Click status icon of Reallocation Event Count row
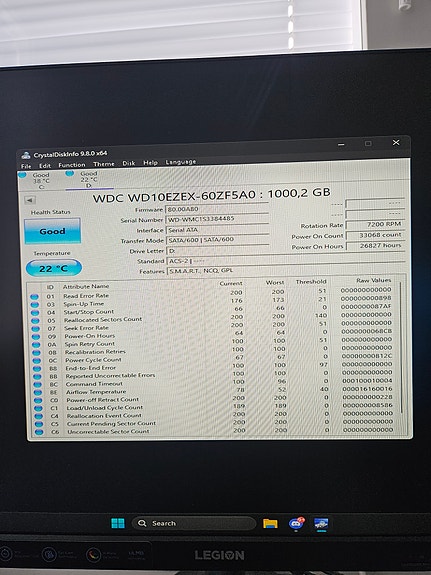The image size is (431, 575). [39, 417]
